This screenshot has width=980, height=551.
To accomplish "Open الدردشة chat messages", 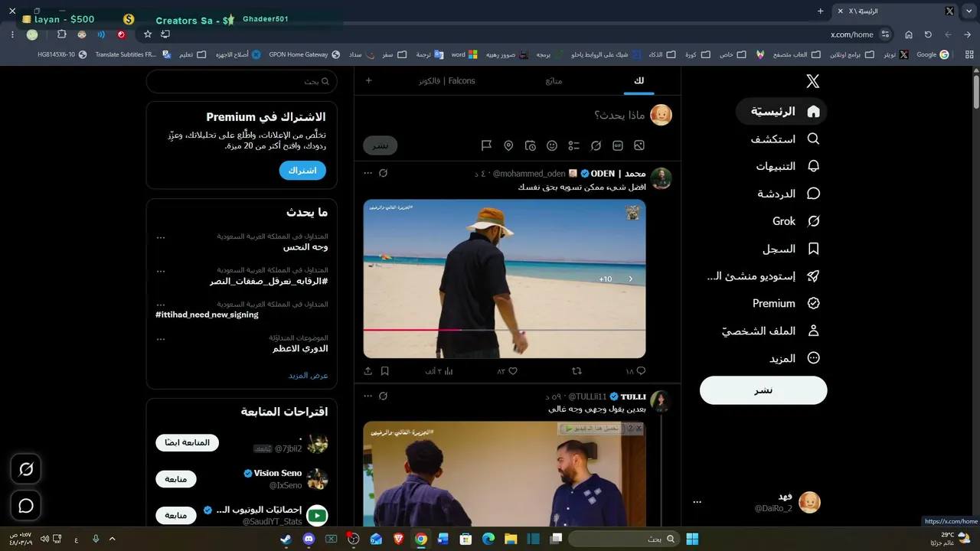I will coord(789,194).
